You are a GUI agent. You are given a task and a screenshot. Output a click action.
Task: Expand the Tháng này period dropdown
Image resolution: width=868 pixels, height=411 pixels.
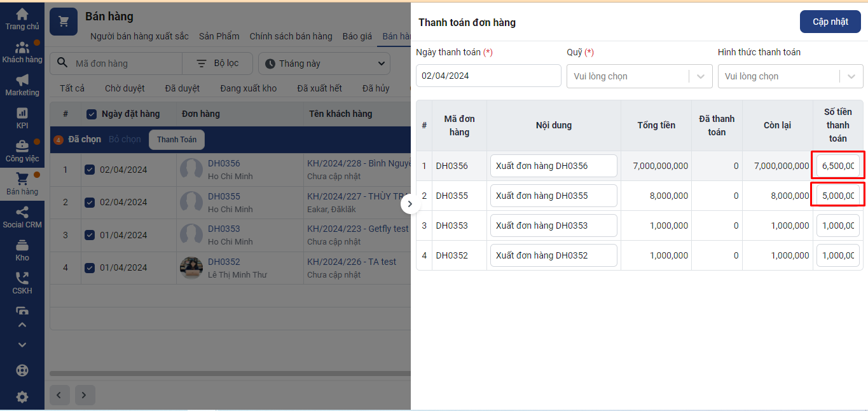click(x=324, y=64)
